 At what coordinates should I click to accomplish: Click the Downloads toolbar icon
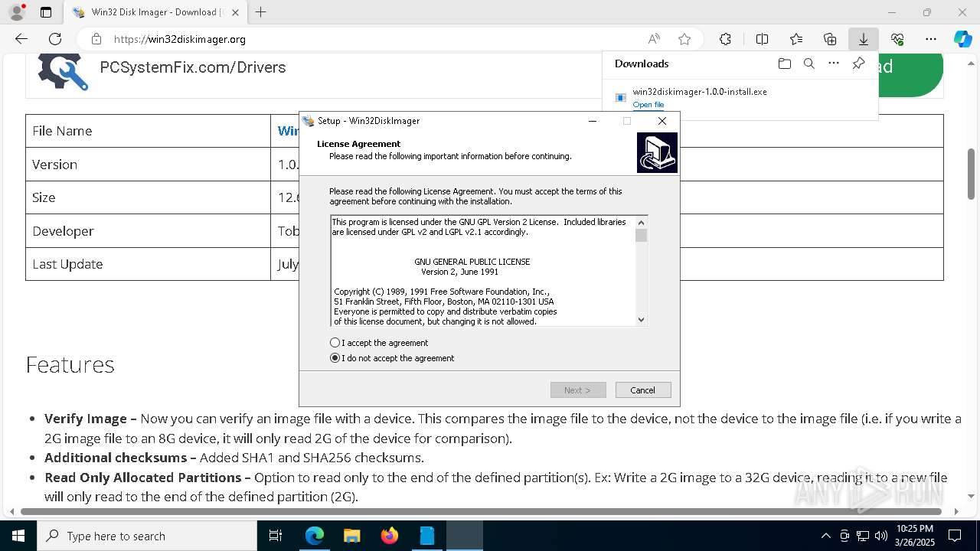[864, 39]
